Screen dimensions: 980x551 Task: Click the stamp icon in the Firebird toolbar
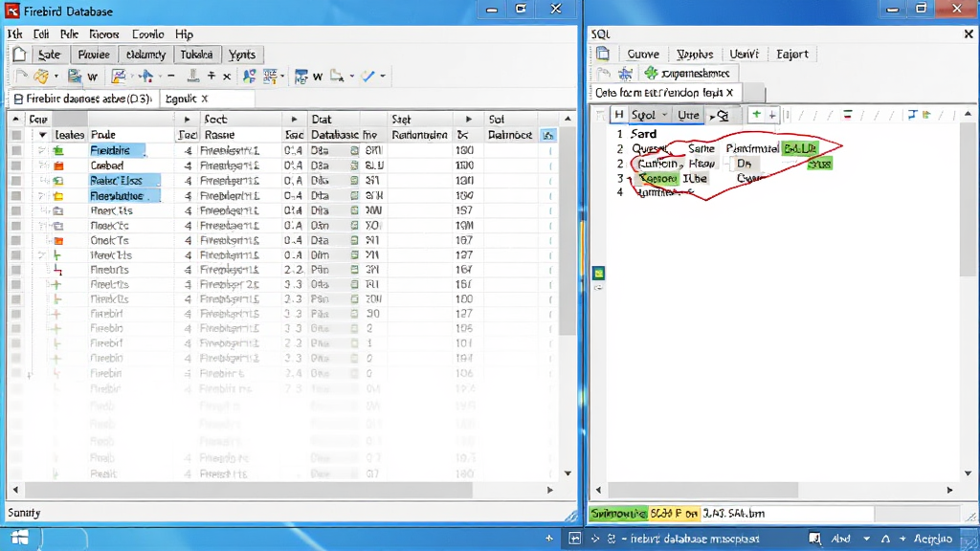click(x=193, y=77)
